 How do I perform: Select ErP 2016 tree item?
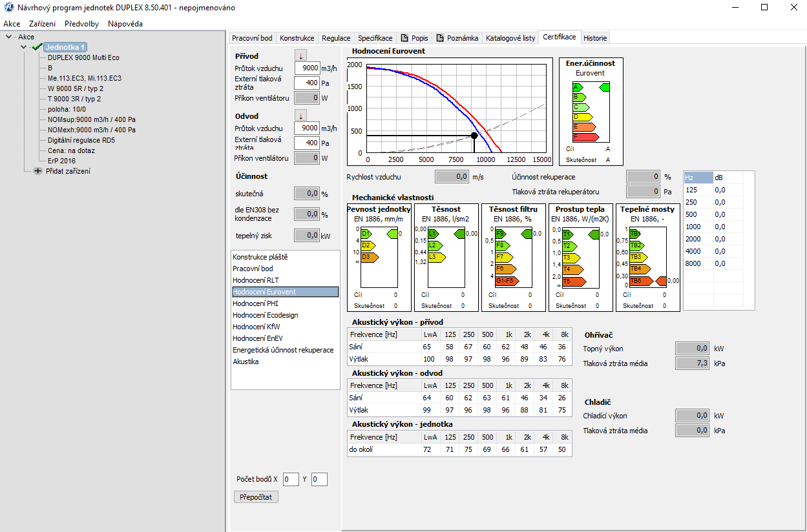61,161
